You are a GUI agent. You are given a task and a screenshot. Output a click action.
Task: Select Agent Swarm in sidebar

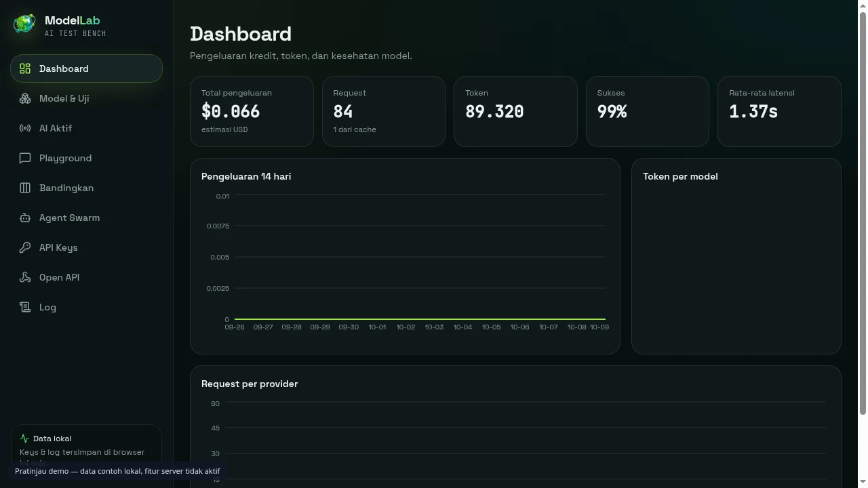coord(86,218)
